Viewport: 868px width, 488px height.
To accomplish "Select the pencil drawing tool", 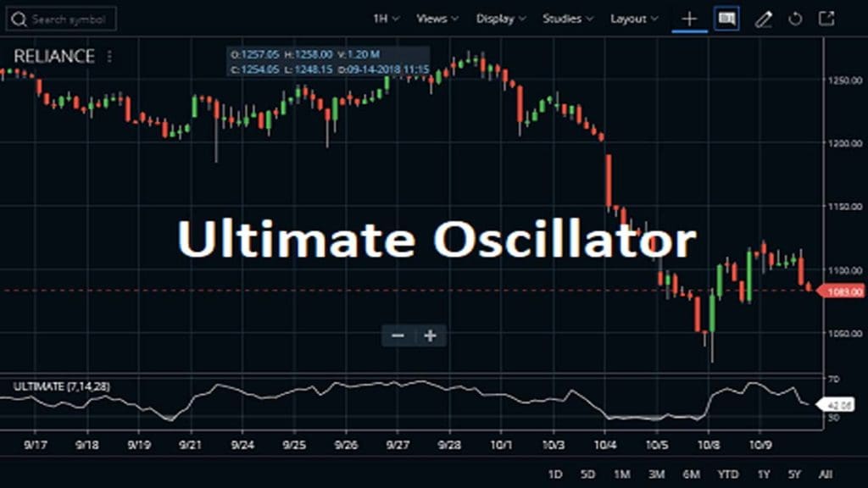I will (x=764, y=19).
